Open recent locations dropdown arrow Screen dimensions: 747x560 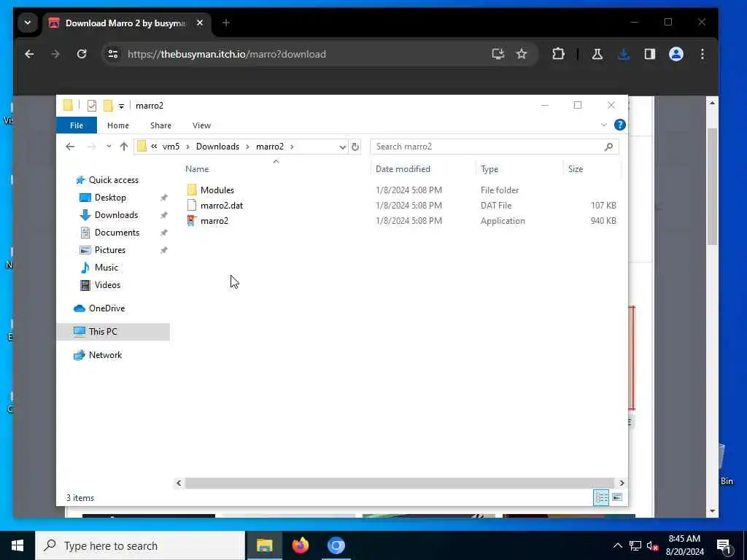click(109, 147)
